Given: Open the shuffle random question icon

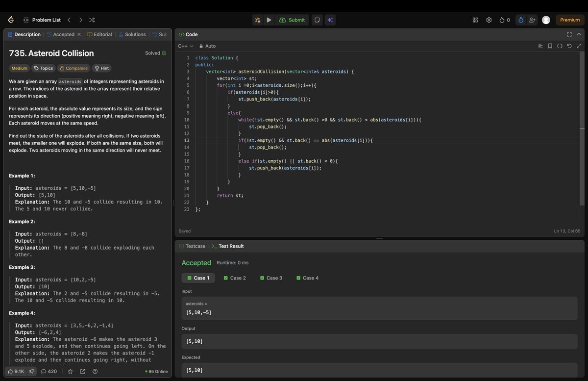Looking at the screenshot, I should point(92,20).
